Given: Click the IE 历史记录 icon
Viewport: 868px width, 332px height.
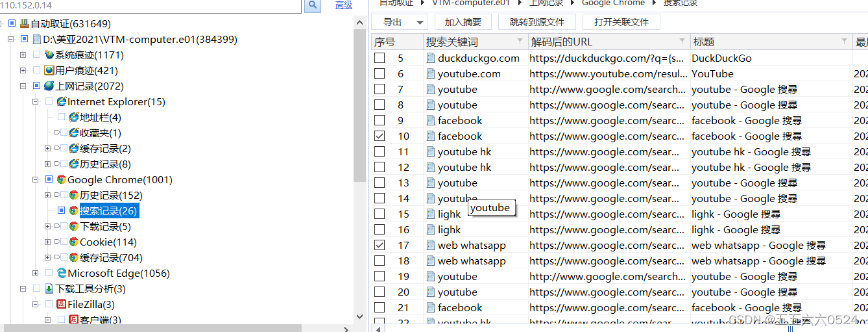Looking at the screenshot, I should coord(74,164).
